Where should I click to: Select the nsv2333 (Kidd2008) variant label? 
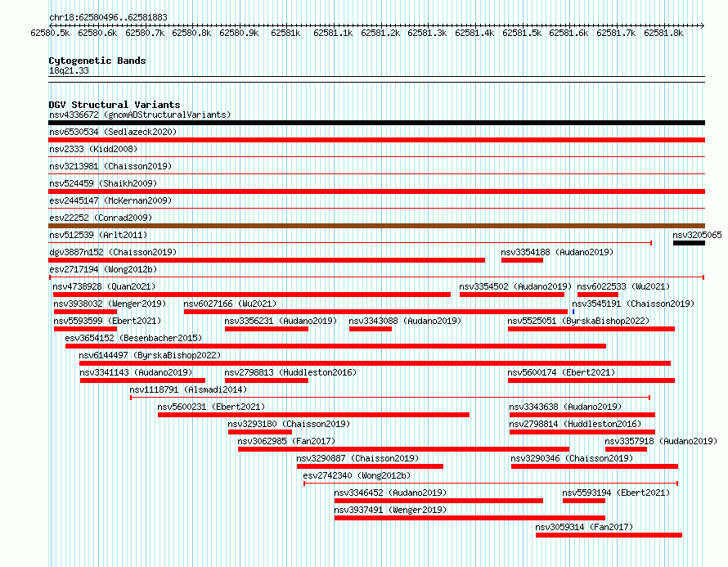point(93,149)
